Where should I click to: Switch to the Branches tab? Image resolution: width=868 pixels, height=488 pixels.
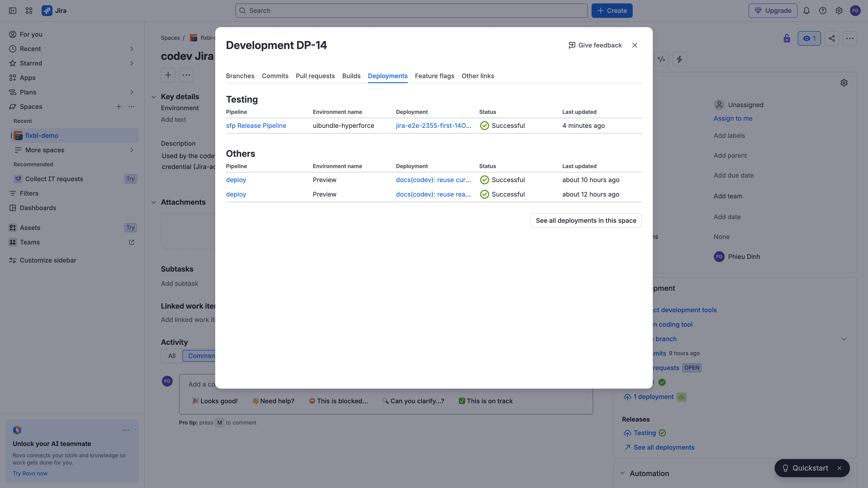pyautogui.click(x=240, y=76)
